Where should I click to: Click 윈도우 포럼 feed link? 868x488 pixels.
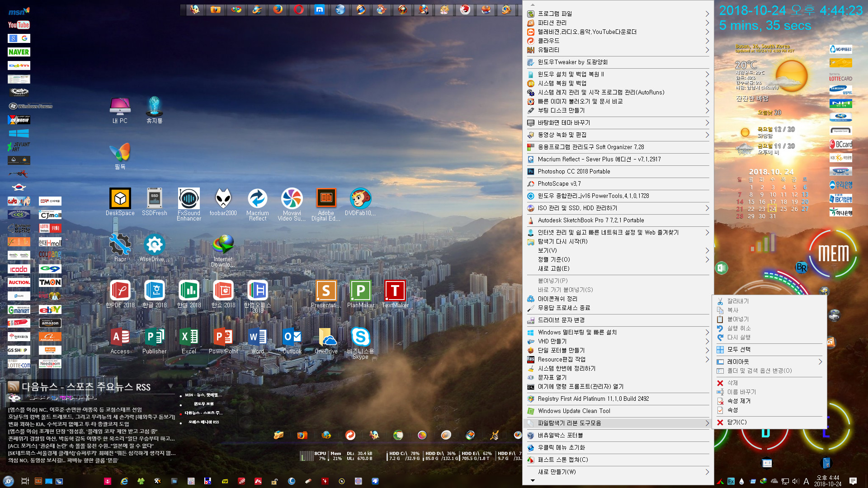pyautogui.click(x=203, y=404)
